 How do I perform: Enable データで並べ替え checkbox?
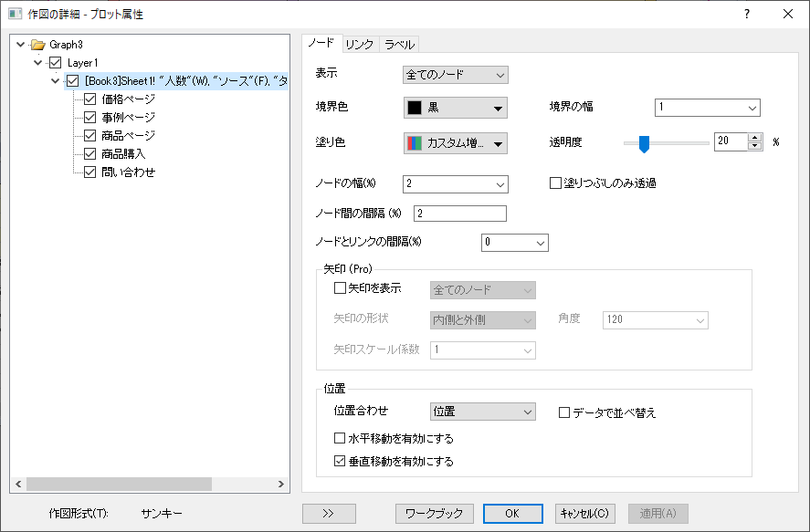coord(564,412)
